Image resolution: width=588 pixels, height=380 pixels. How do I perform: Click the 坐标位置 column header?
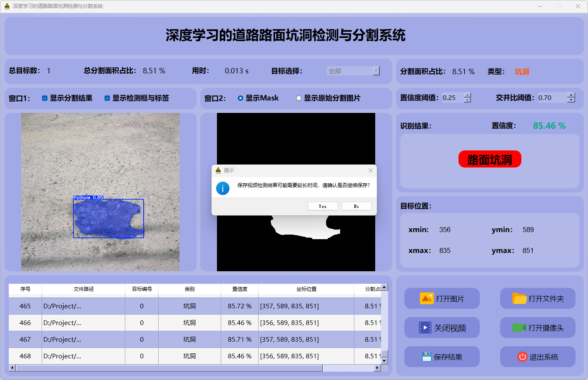tap(306, 289)
